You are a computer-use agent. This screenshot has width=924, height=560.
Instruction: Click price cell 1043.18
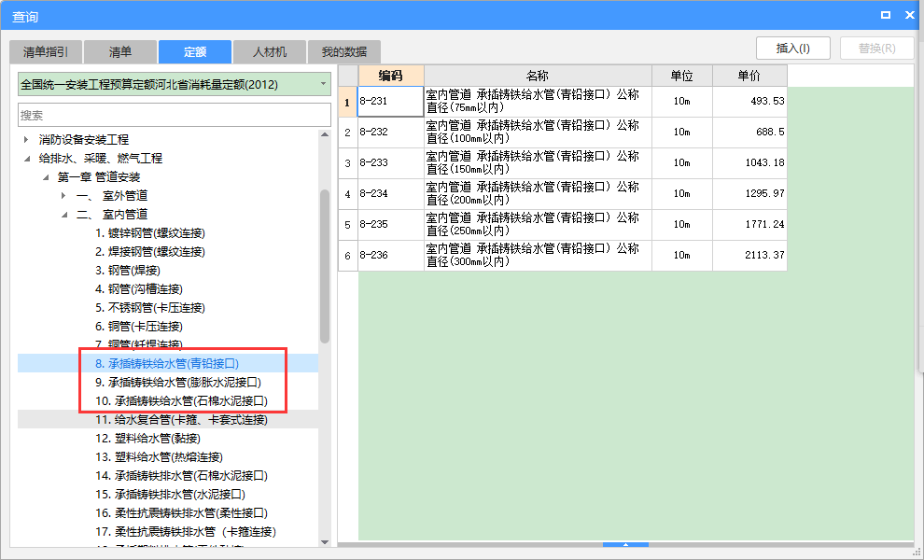click(749, 163)
